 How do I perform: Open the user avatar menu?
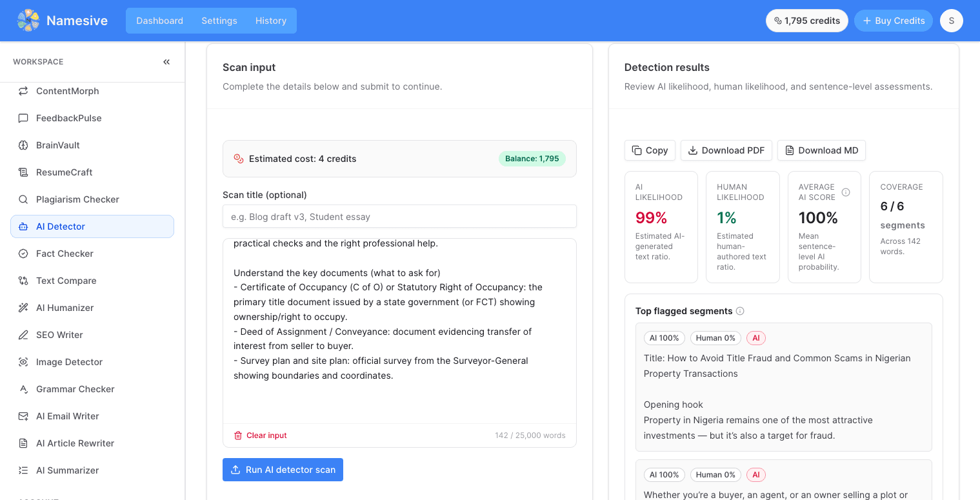(952, 21)
